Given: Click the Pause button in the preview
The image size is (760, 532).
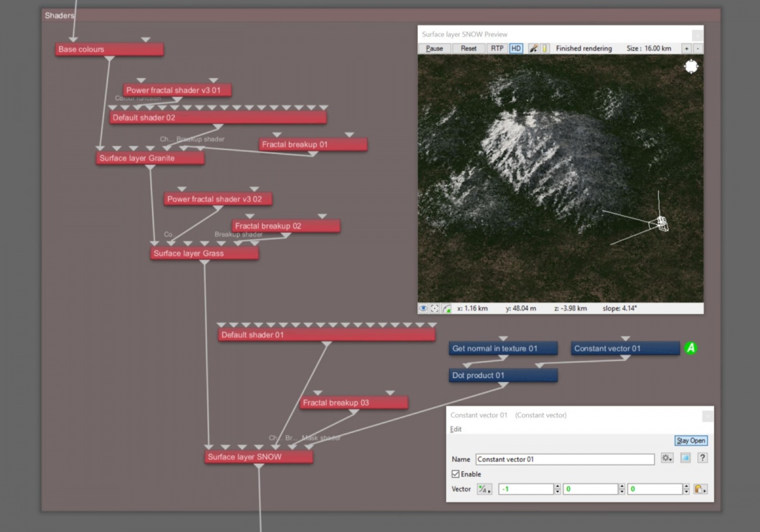Looking at the screenshot, I should pos(434,48).
